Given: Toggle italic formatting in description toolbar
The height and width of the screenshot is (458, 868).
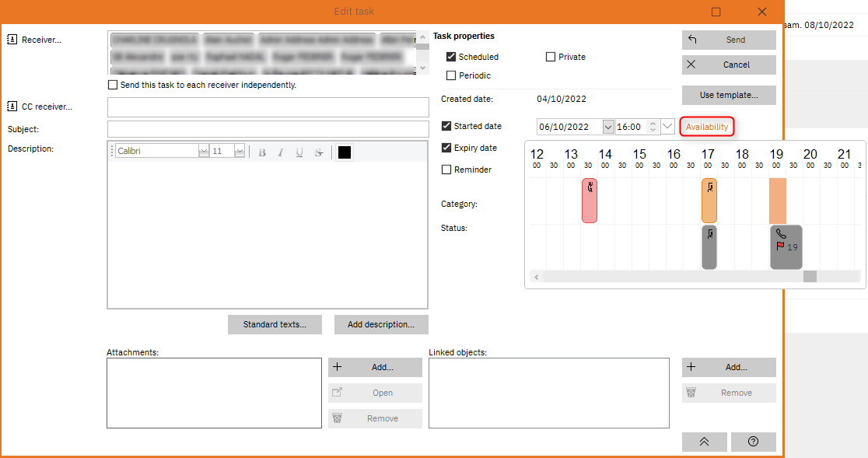Looking at the screenshot, I should (x=281, y=152).
